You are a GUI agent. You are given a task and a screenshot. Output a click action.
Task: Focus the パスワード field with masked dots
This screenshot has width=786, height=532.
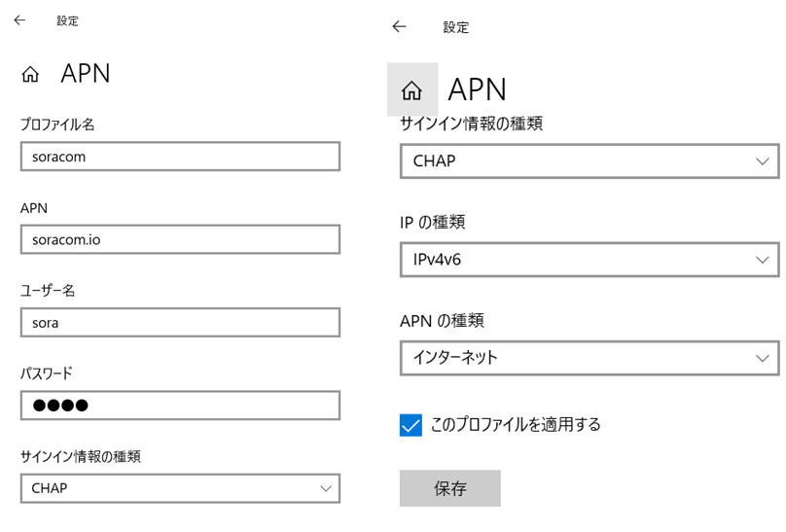180,406
